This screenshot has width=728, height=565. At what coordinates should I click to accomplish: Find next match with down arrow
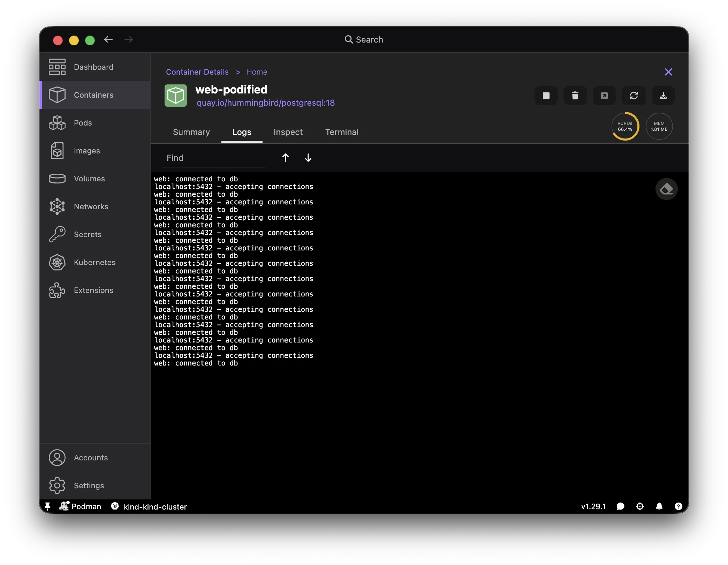[x=308, y=158]
